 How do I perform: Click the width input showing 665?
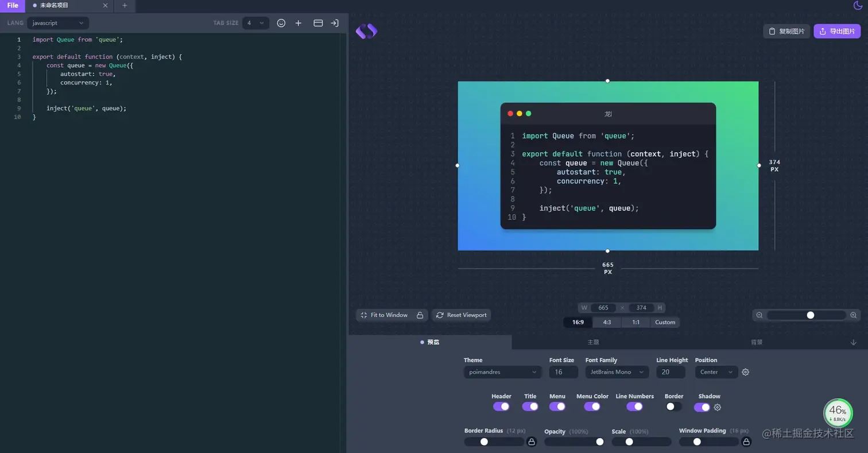click(603, 308)
